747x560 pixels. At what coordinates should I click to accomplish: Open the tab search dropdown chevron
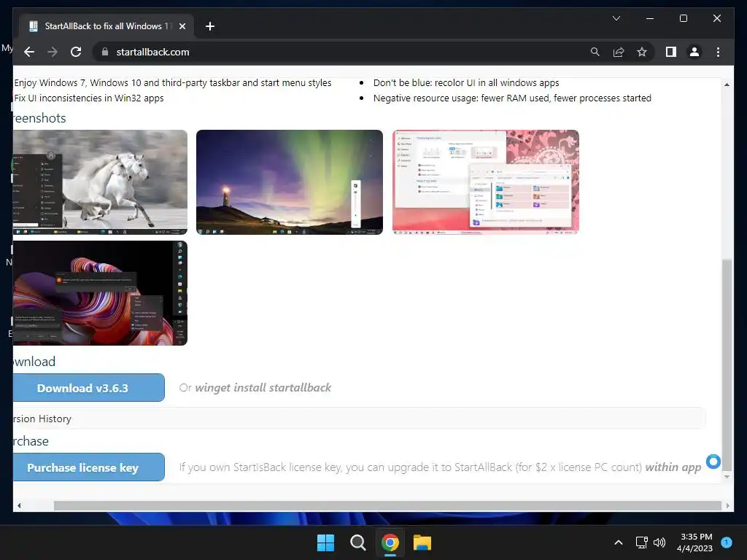(616, 18)
